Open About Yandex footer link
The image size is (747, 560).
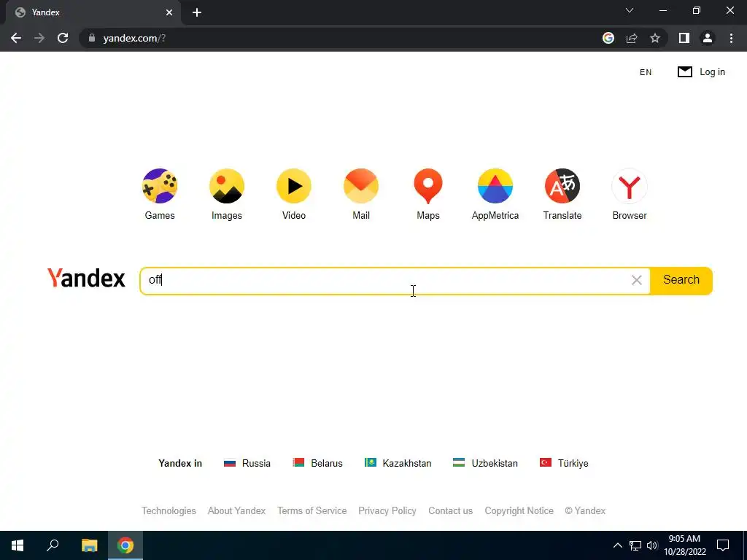237,511
